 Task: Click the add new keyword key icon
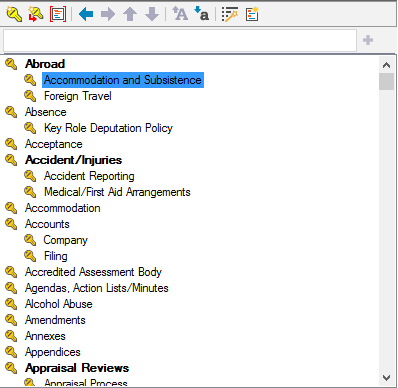coord(14,14)
